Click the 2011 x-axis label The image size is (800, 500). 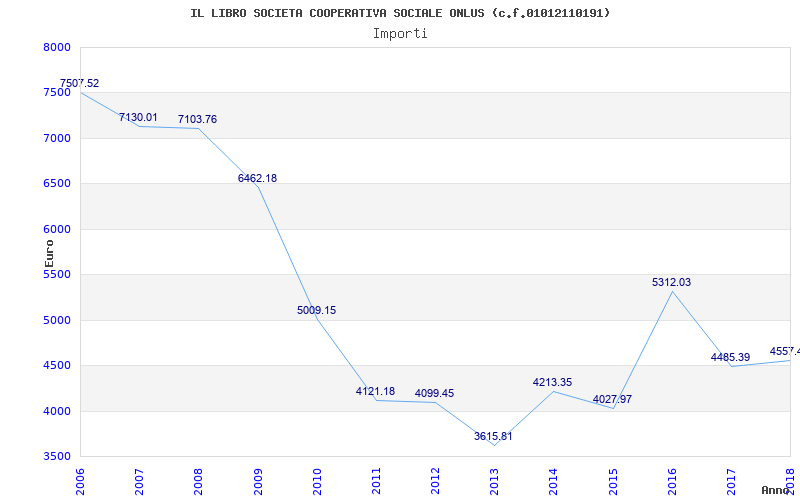point(376,482)
